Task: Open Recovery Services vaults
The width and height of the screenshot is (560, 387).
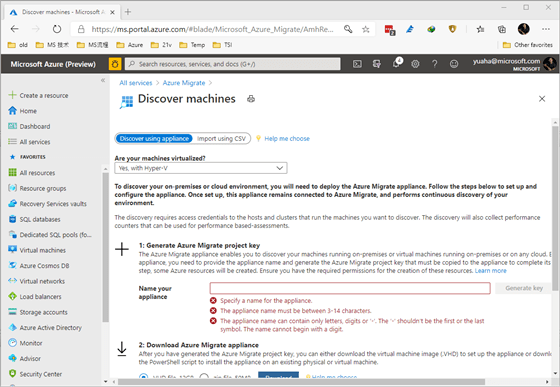Action: tap(48, 203)
